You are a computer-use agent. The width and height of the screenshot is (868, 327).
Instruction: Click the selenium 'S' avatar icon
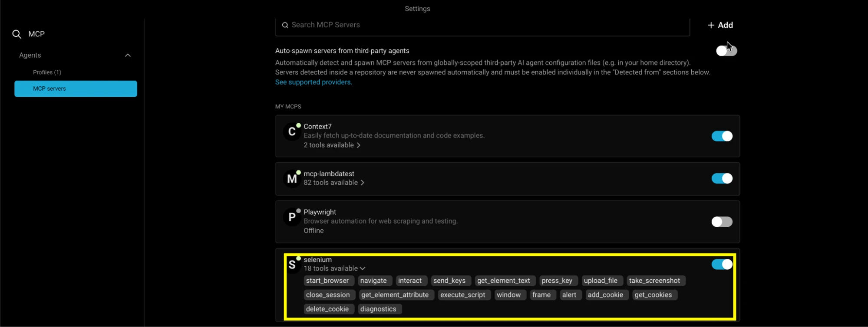pyautogui.click(x=292, y=265)
